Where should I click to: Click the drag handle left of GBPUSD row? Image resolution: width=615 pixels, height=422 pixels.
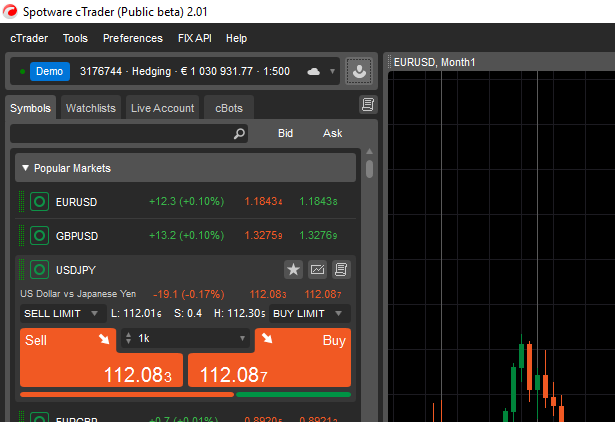(22, 236)
